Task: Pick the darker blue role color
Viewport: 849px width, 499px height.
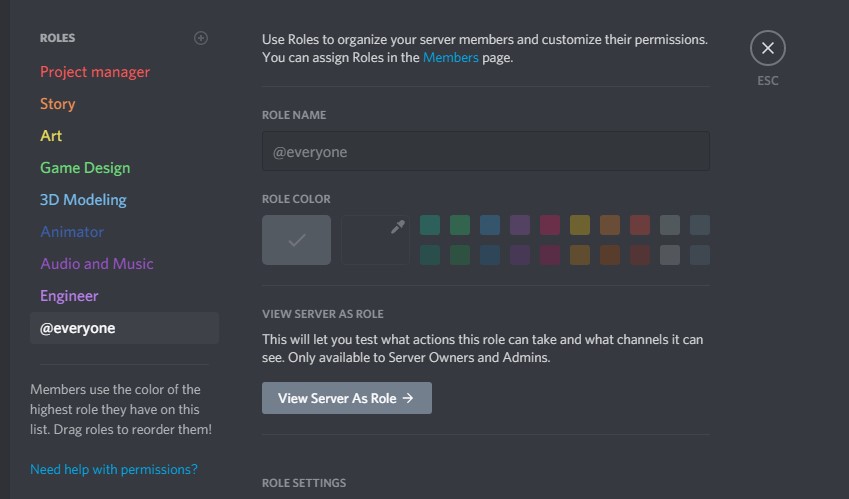Action: (x=490, y=255)
